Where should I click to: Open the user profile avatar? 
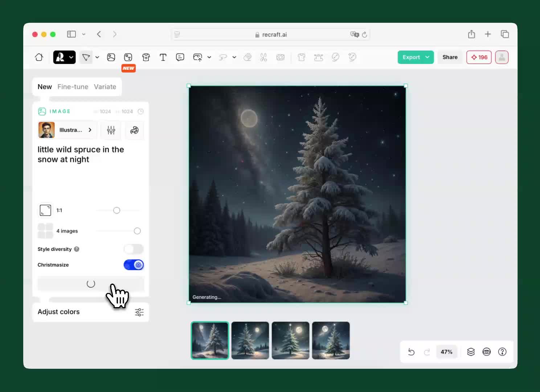[x=502, y=57]
